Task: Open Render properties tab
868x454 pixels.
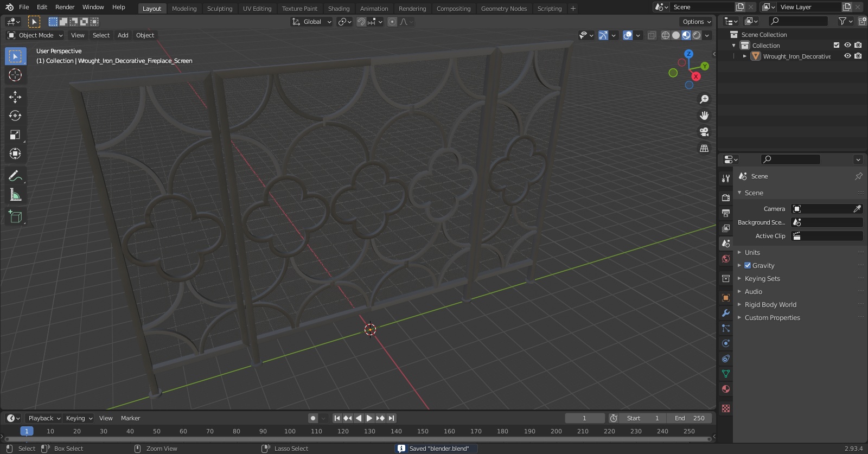Action: click(x=725, y=198)
